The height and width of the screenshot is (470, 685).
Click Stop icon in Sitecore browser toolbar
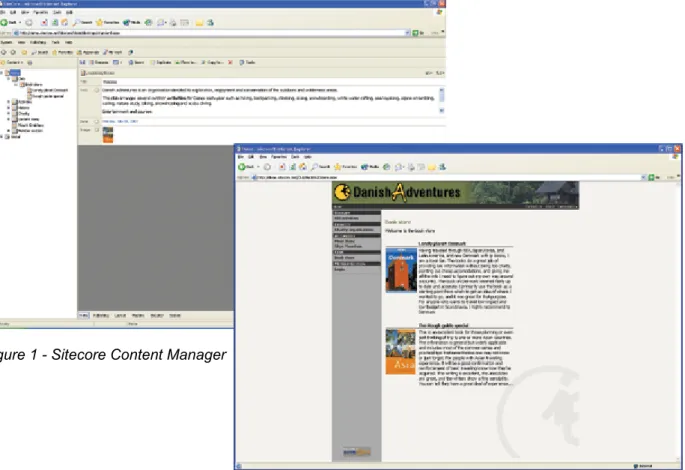pos(44,22)
